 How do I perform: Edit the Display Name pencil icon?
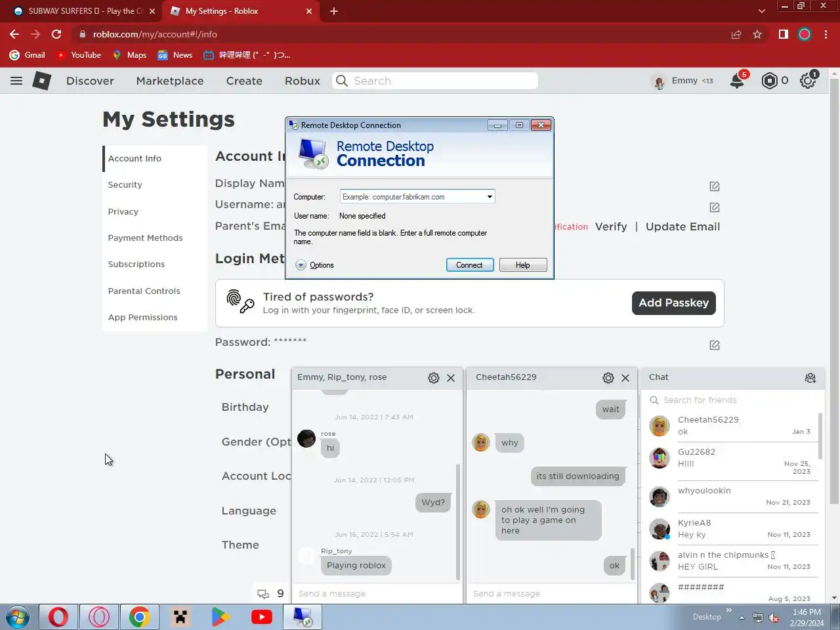click(x=715, y=186)
